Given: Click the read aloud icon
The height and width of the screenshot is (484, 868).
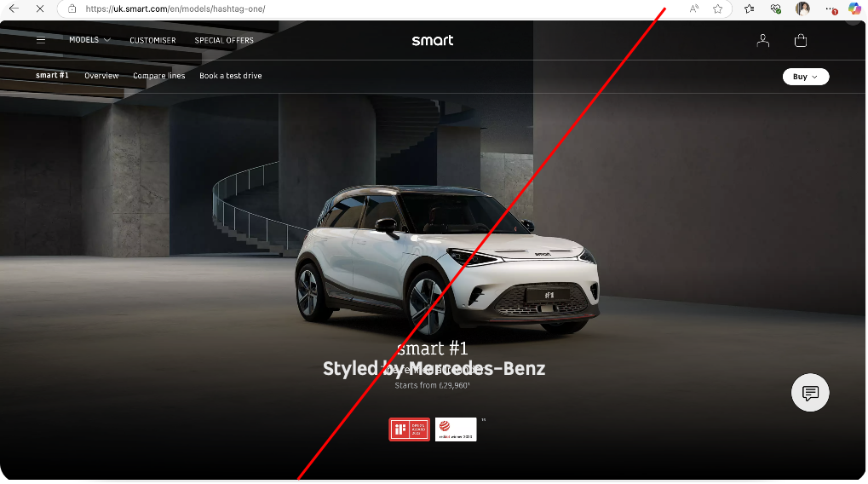Looking at the screenshot, I should (x=693, y=9).
